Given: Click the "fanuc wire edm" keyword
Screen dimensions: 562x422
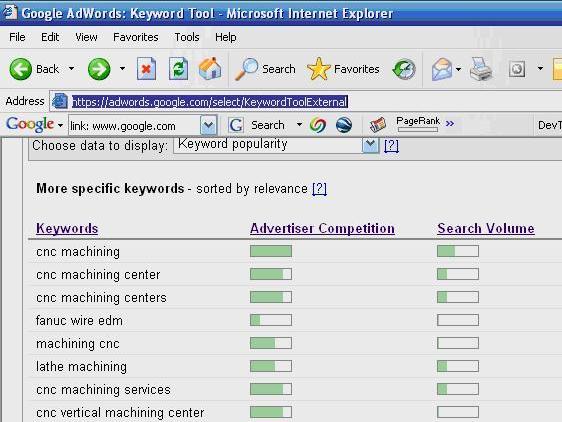Looking at the screenshot, I should pyautogui.click(x=79, y=321).
